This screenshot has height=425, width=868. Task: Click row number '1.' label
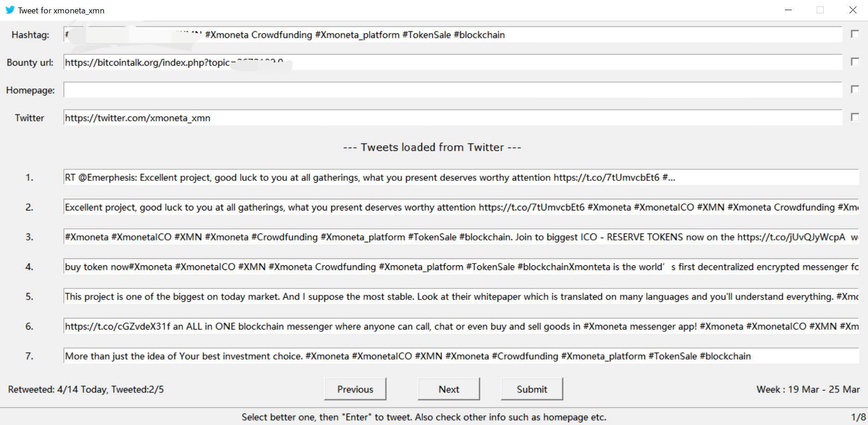point(29,177)
